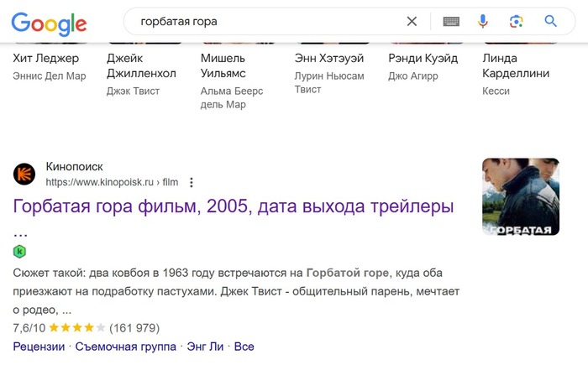588x365 pixels.
Task: Open Google Lens image search
Action: [x=517, y=22]
